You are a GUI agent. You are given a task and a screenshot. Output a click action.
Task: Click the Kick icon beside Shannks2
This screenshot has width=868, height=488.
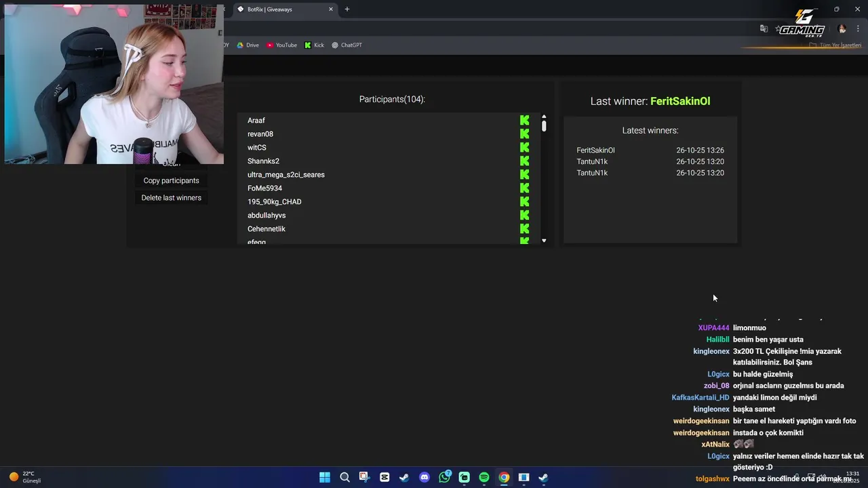524,161
